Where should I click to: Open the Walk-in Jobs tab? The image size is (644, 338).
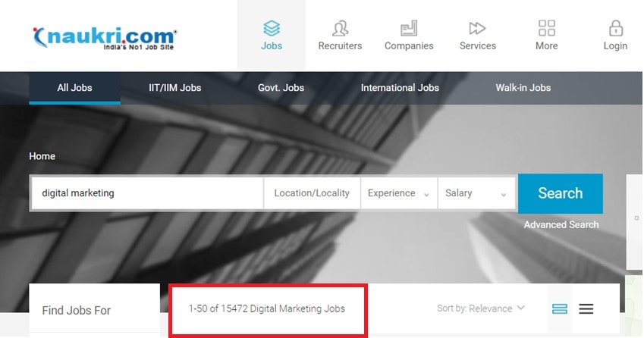tap(523, 88)
